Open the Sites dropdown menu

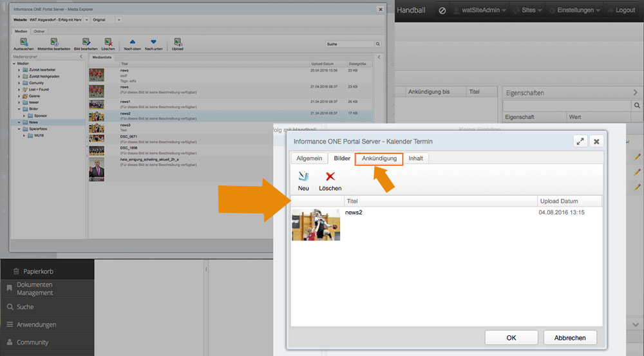point(528,10)
